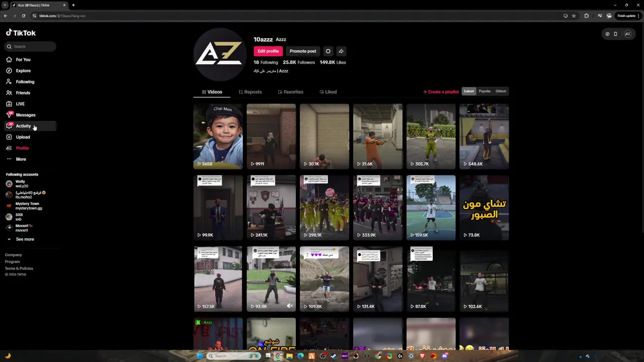Open the Company footer link
Screen dimensions: 644x362
[14, 255]
